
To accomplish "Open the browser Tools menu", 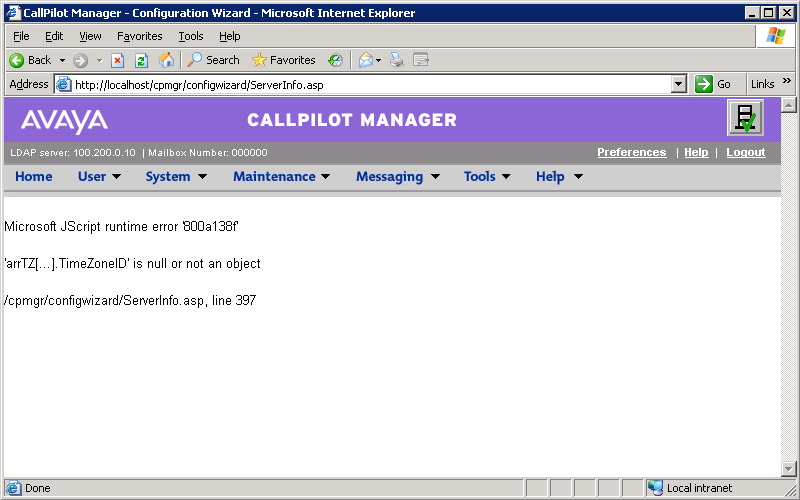I will 191,36.
